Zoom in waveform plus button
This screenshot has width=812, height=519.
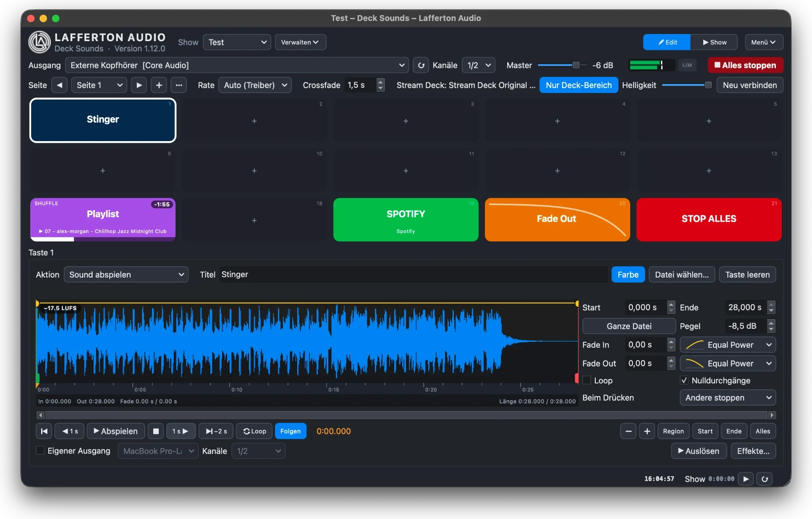(647, 431)
